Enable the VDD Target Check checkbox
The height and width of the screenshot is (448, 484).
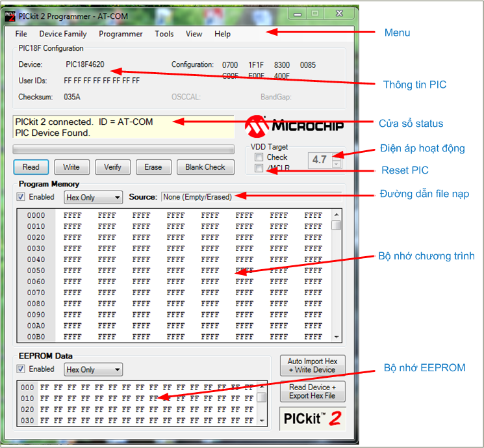coord(259,157)
